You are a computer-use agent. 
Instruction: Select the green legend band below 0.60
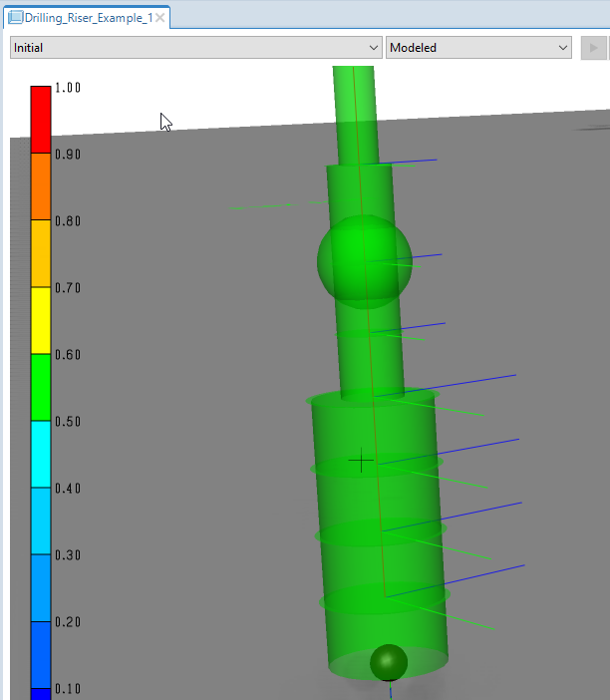click(40, 387)
